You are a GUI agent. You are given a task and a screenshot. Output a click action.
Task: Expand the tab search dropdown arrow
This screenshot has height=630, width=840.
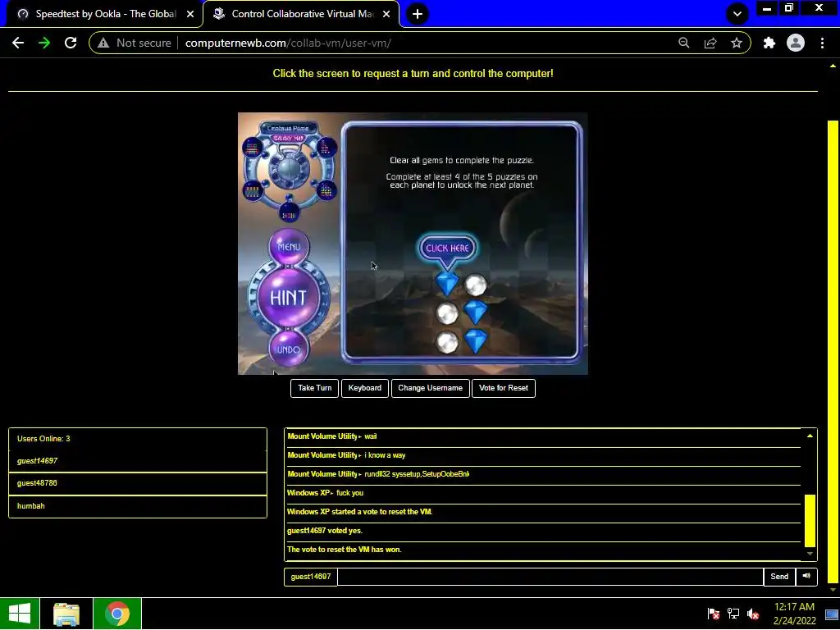pyautogui.click(x=737, y=14)
